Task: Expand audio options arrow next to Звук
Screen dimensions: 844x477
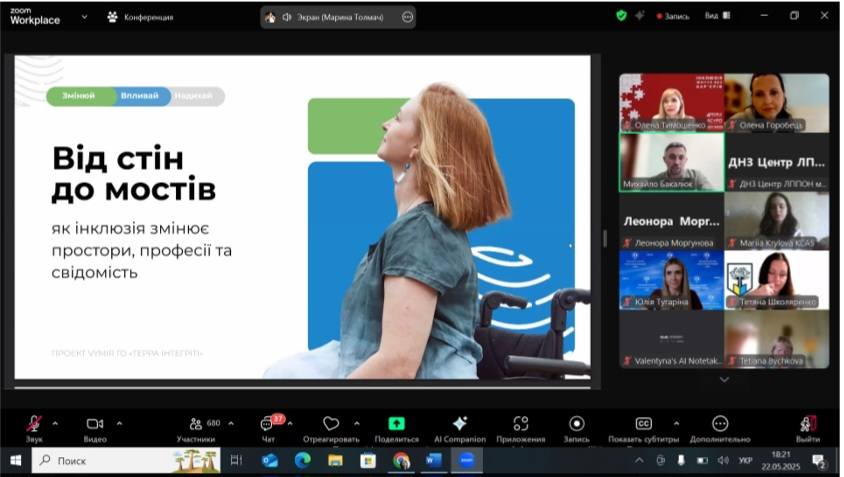Action: coord(55,422)
